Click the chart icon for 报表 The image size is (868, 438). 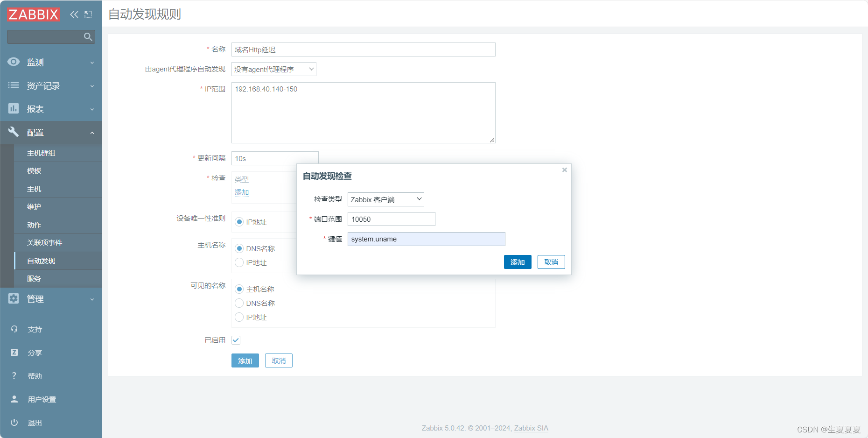coord(14,108)
